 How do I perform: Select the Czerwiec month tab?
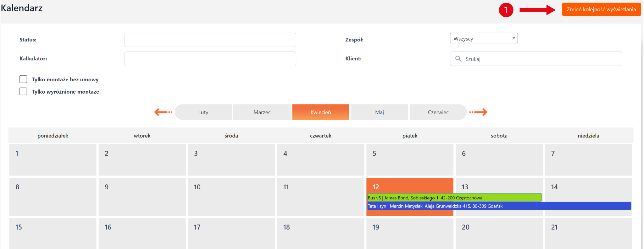click(x=438, y=112)
